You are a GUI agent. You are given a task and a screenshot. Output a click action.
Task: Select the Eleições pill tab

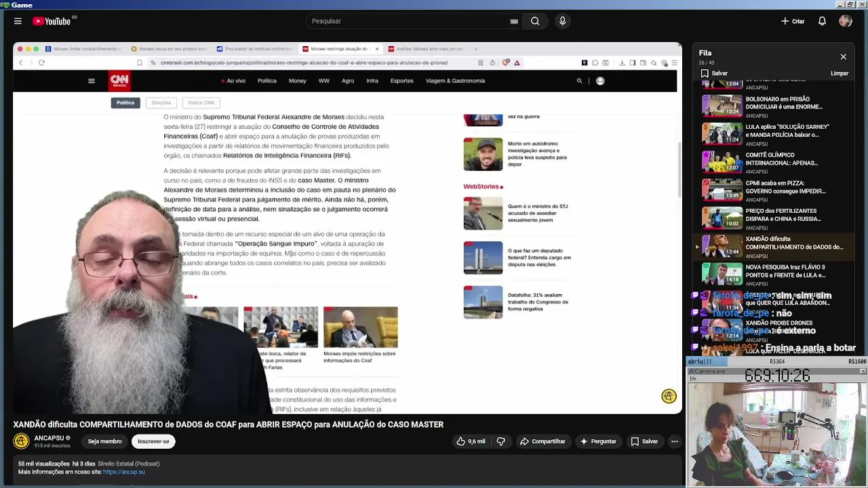click(x=161, y=102)
